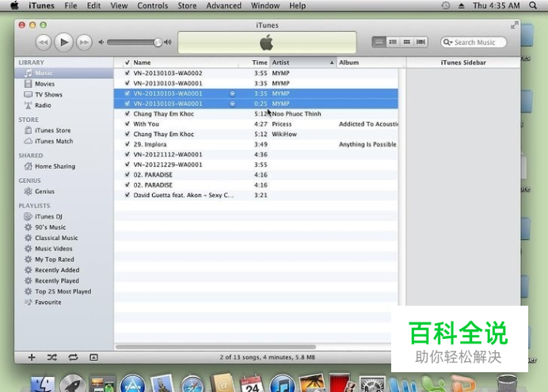Switch to Album list view
Screen dimensions: 548x392
(393, 42)
